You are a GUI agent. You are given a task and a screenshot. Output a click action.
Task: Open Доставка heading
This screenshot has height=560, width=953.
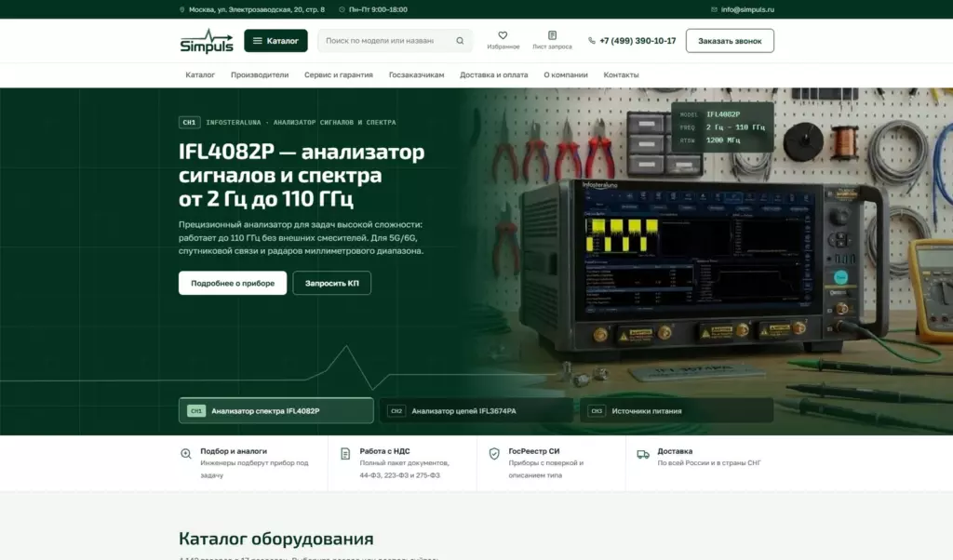point(675,451)
